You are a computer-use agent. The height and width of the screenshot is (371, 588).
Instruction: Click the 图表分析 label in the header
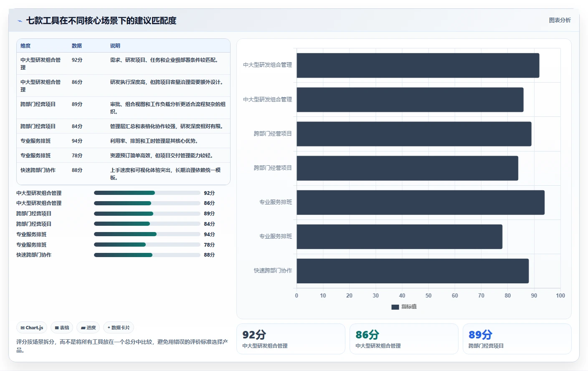point(560,20)
